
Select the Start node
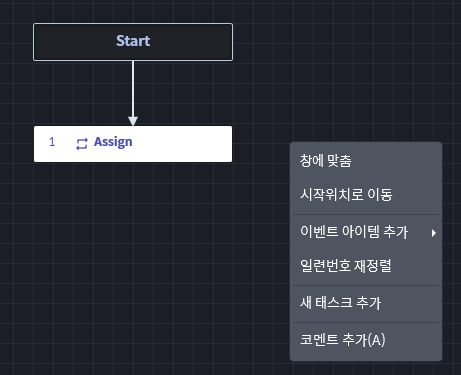click(133, 42)
